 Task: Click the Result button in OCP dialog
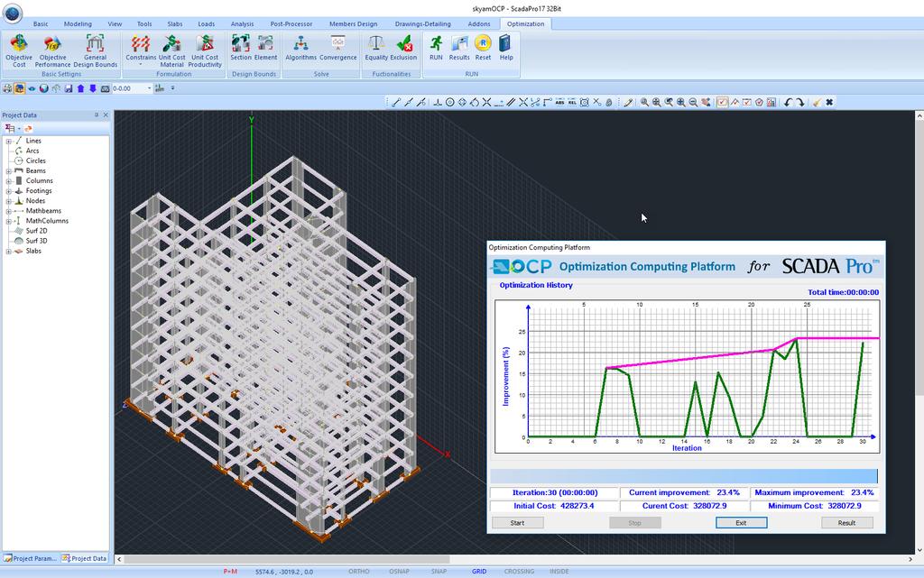tap(846, 523)
